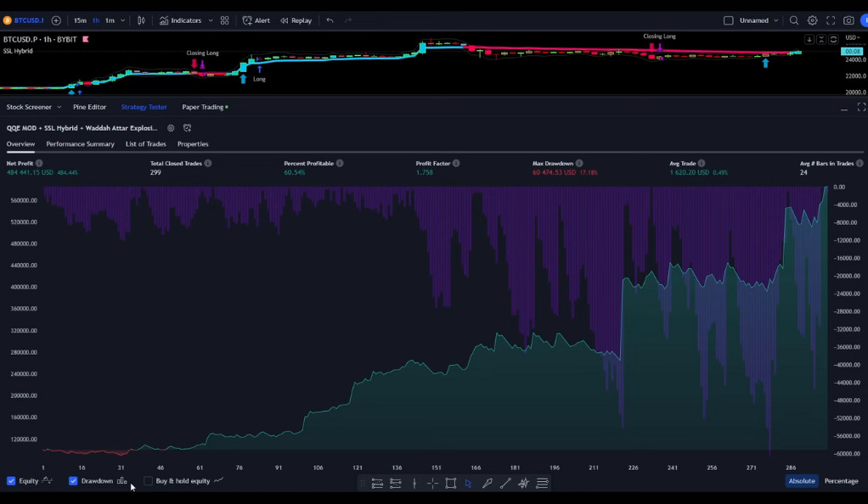Click the add symbol plus icon
Image resolution: width=868 pixels, height=504 pixels.
pos(56,20)
